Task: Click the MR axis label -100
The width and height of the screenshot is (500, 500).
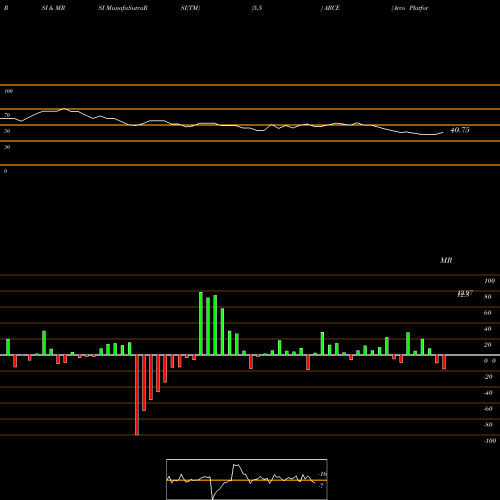Action: click(x=490, y=441)
